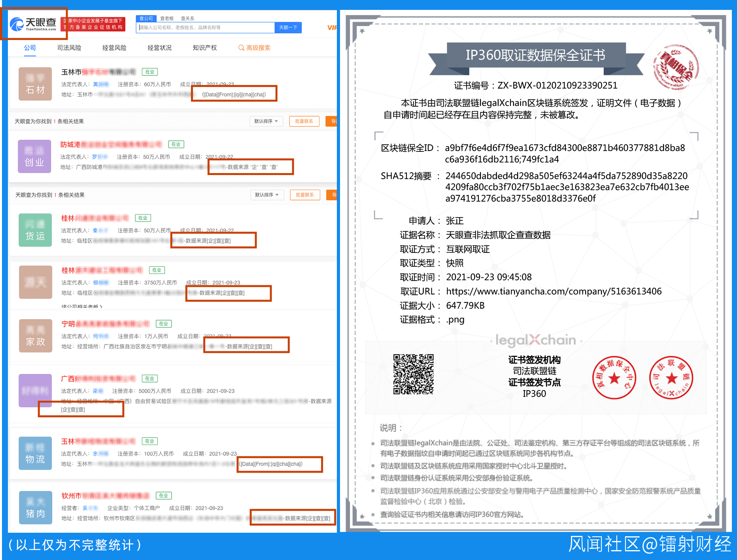Image resolution: width=737 pixels, height=560 pixels.
Task: Click the 在业 tag on 防城港 result
Action: coord(176,145)
